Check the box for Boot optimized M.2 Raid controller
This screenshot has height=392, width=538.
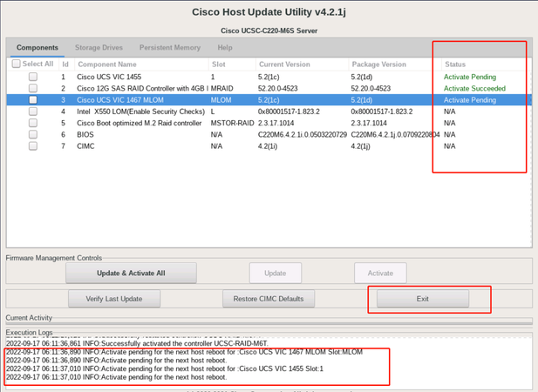[x=33, y=123]
